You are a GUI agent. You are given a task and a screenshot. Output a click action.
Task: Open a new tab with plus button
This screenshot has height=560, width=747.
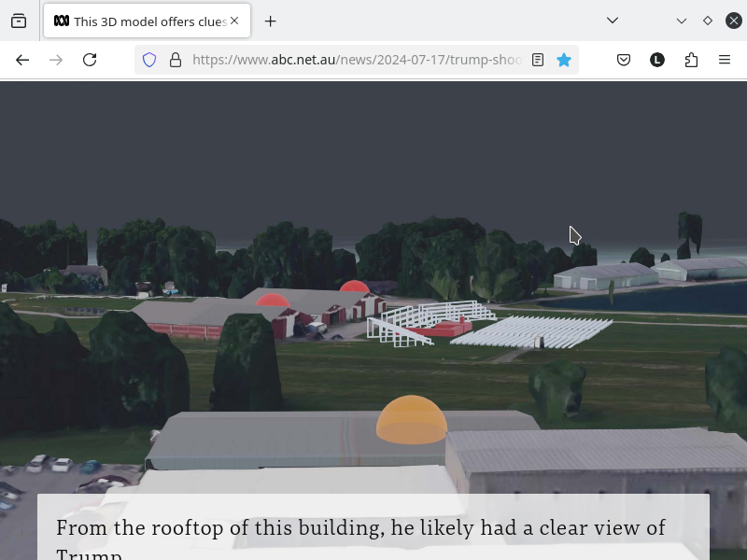(x=271, y=21)
